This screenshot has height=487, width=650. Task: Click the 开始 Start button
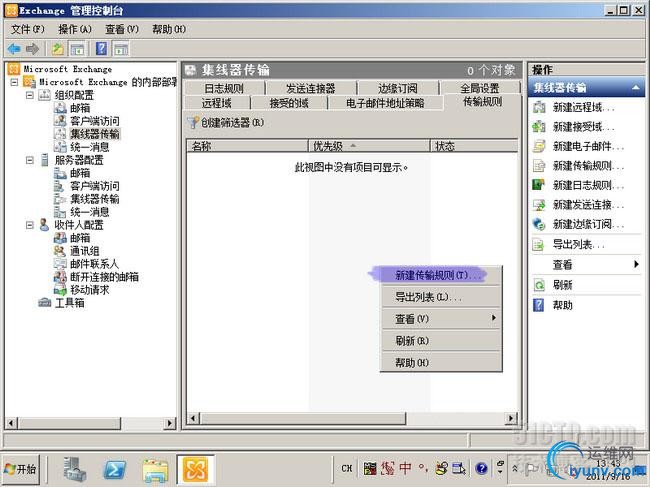tap(21, 469)
